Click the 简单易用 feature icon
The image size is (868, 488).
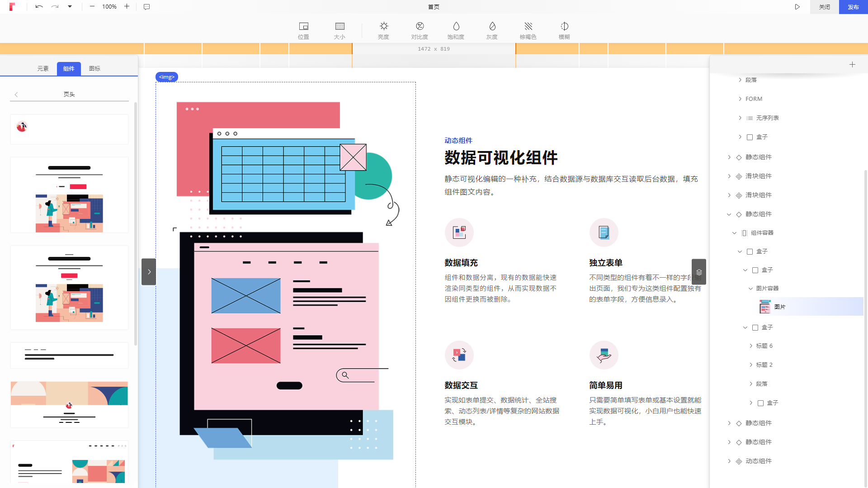click(x=604, y=355)
